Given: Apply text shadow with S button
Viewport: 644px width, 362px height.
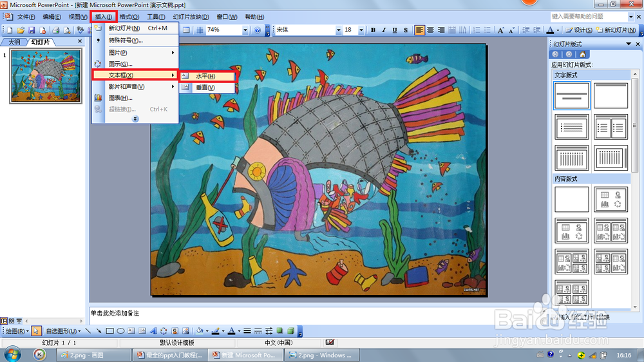Looking at the screenshot, I should (405, 30).
